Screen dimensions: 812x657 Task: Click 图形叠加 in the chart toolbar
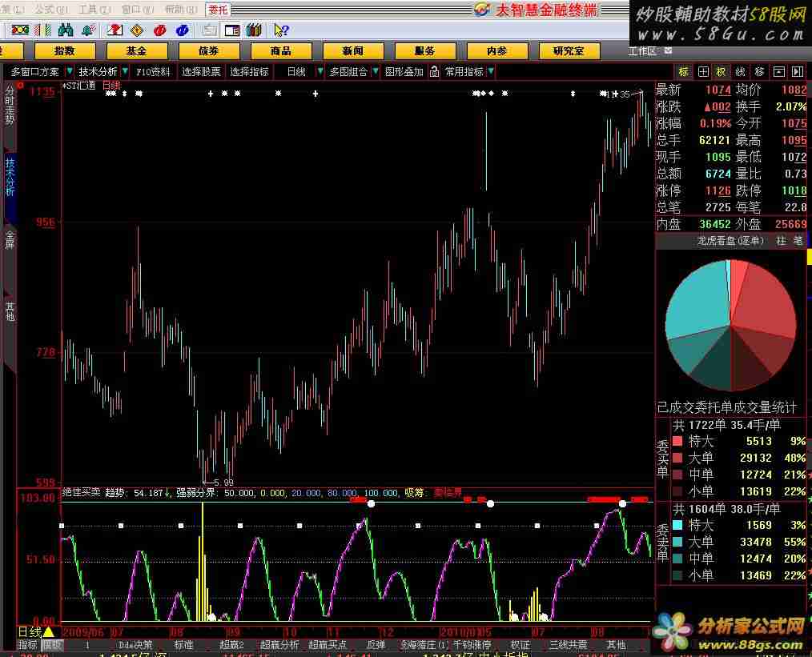coord(404,71)
